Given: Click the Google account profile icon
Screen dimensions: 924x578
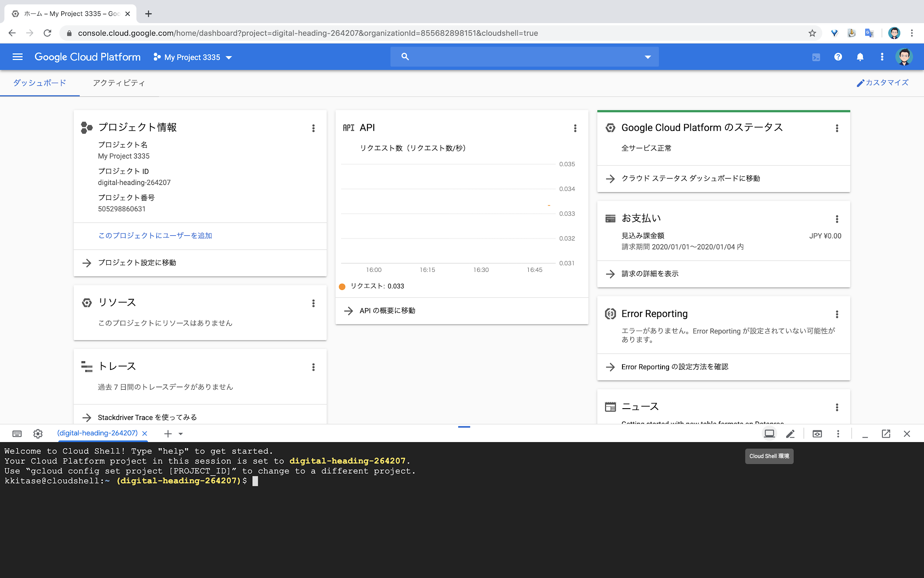Looking at the screenshot, I should pyautogui.click(x=904, y=57).
